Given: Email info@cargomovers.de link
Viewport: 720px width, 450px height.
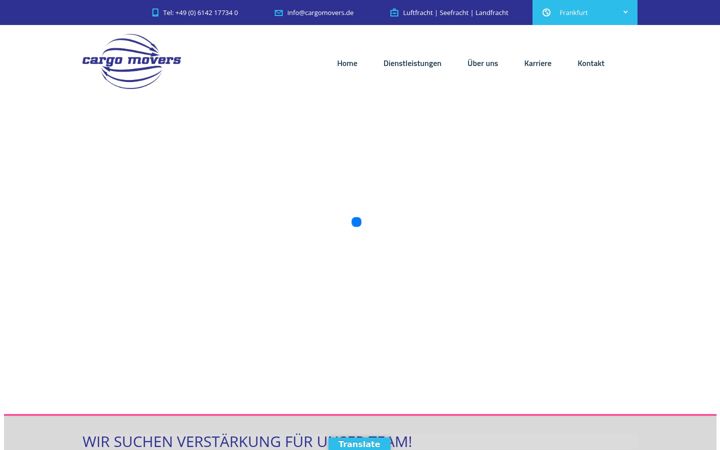Looking at the screenshot, I should (321, 13).
